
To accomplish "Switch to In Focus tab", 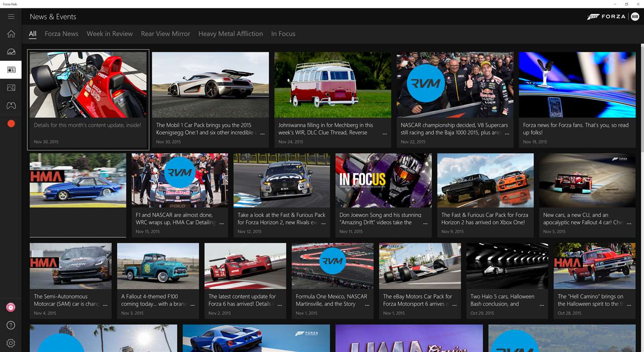I will click(283, 34).
